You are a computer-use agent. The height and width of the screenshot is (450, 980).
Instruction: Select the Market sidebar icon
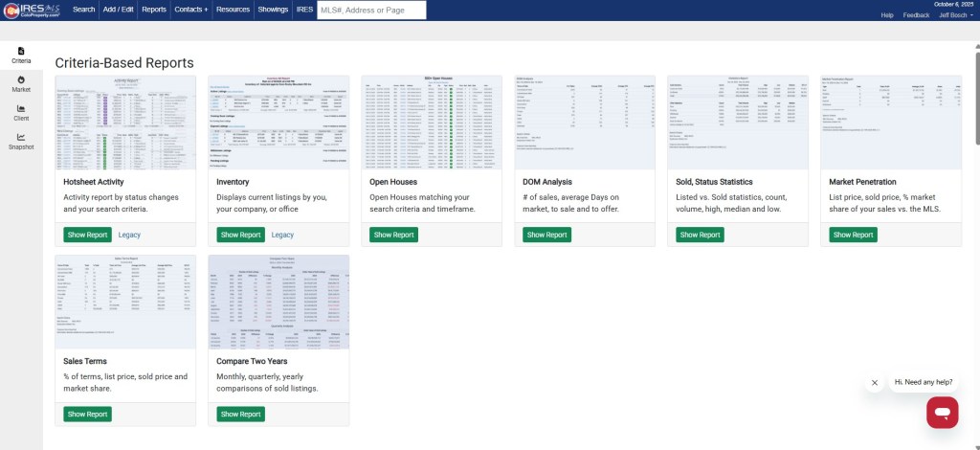pyautogui.click(x=21, y=83)
